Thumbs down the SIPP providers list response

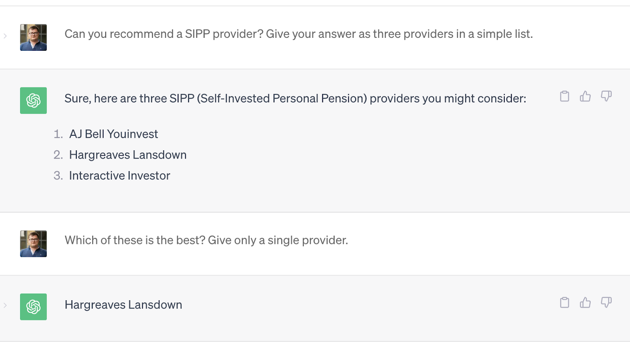[x=606, y=96]
